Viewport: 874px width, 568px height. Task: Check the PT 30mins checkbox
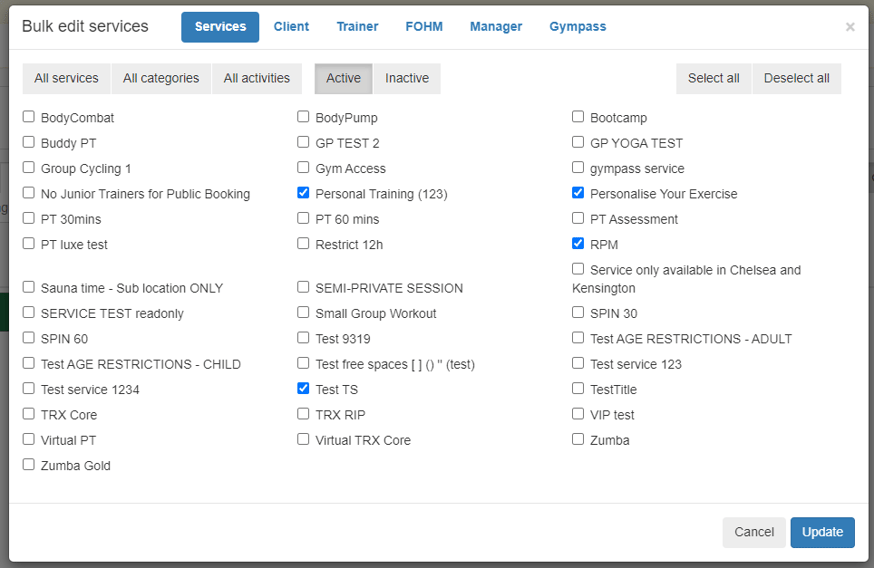pyautogui.click(x=28, y=218)
